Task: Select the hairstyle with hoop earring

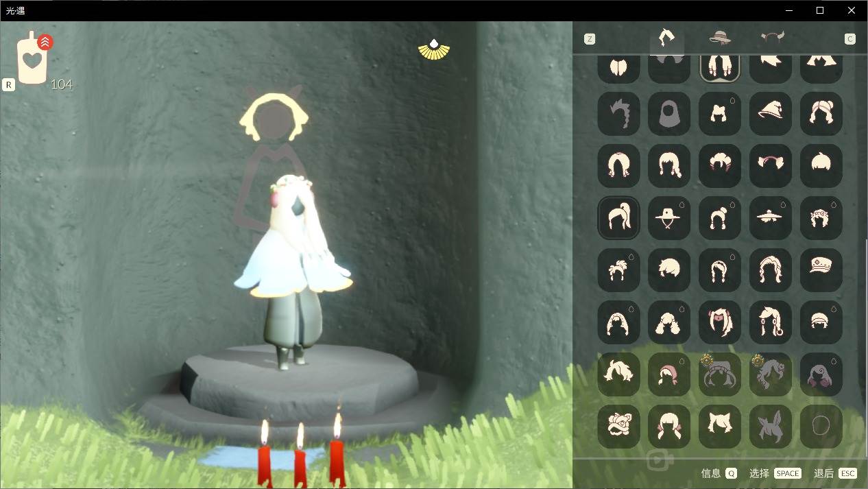Action: tap(771, 322)
